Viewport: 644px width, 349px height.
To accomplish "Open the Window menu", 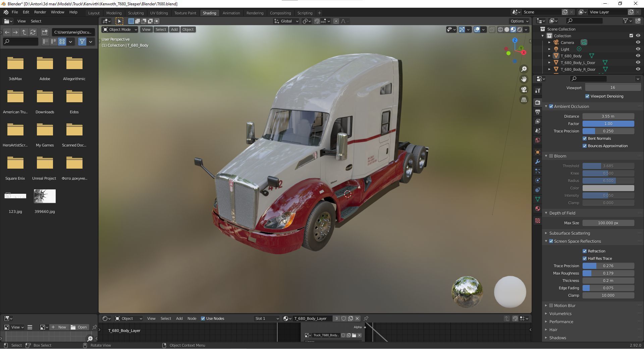I will click(x=57, y=12).
